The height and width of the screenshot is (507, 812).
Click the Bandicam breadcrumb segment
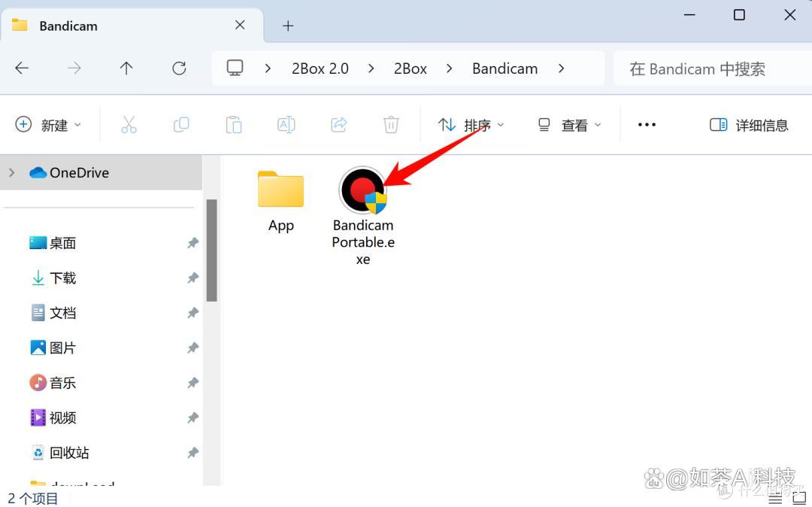click(505, 68)
